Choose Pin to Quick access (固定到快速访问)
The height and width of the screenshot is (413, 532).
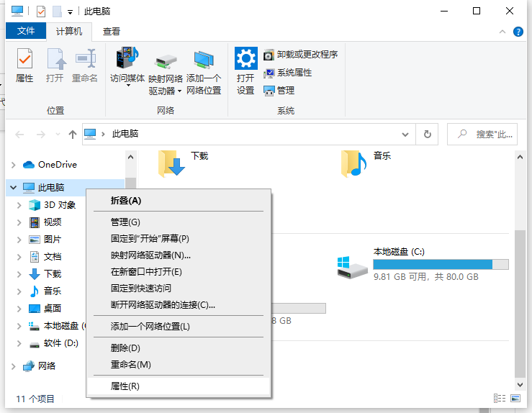click(179, 289)
